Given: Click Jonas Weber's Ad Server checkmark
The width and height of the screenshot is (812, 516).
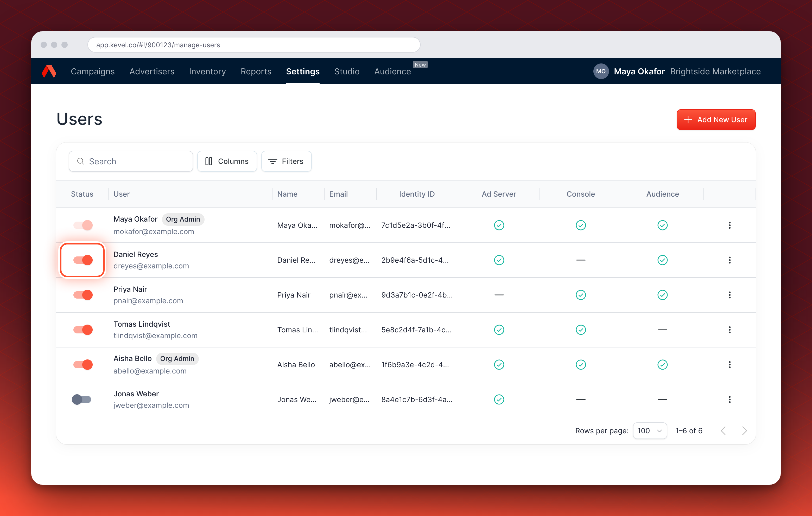Looking at the screenshot, I should click(x=499, y=399).
